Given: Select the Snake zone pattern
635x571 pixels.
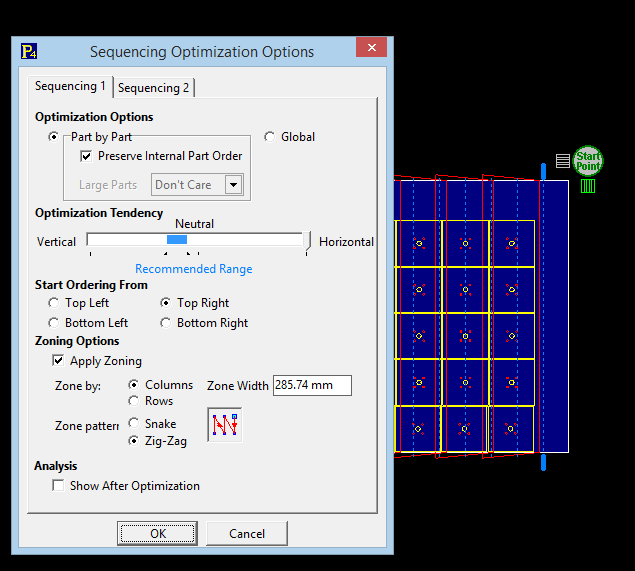Looking at the screenshot, I should pos(133,423).
